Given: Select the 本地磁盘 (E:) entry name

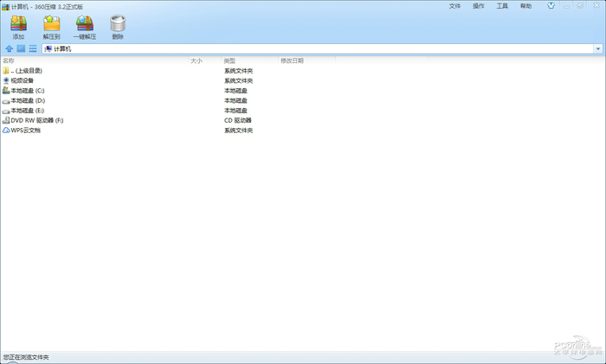Looking at the screenshot, I should 28,111.
